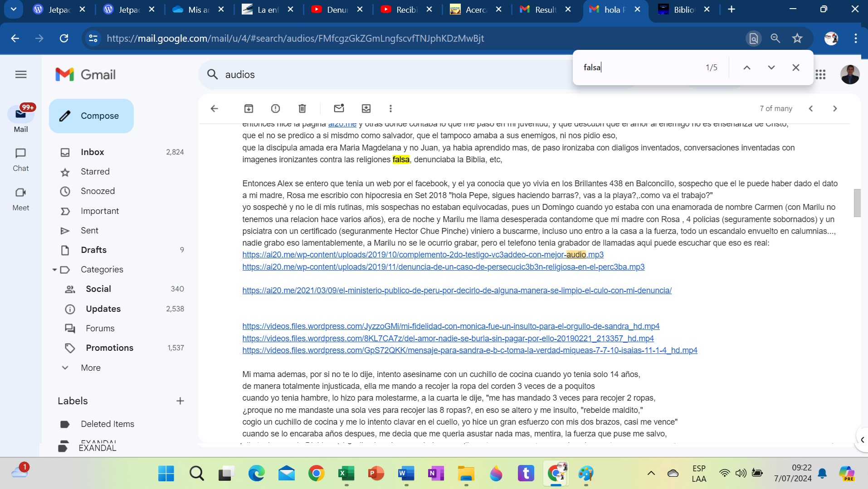The width and height of the screenshot is (868, 489).
Task: Expand More in the folder list
Action: pos(90,368)
